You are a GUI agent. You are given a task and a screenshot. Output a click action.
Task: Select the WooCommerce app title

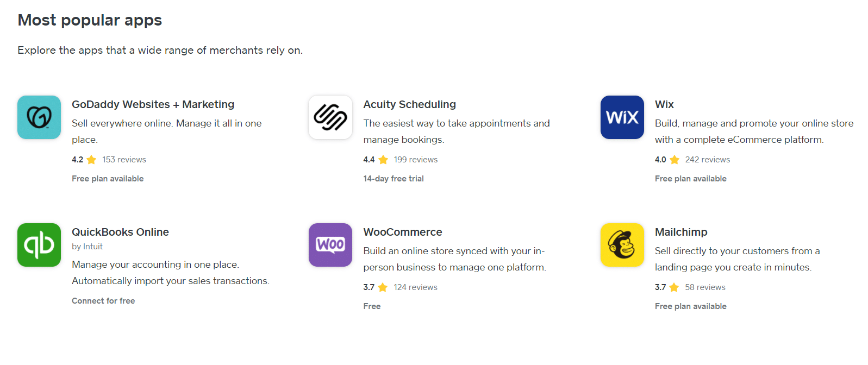click(x=403, y=232)
